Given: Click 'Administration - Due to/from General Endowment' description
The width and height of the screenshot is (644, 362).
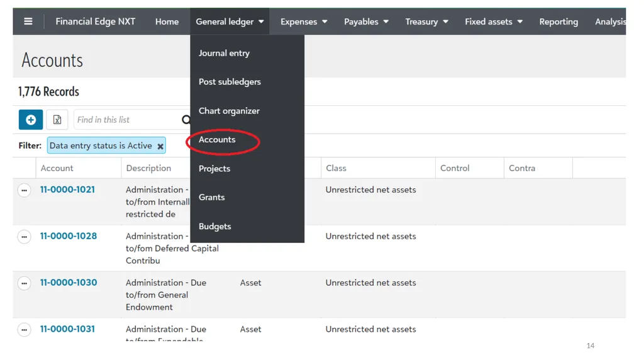Looking at the screenshot, I should tap(166, 295).
